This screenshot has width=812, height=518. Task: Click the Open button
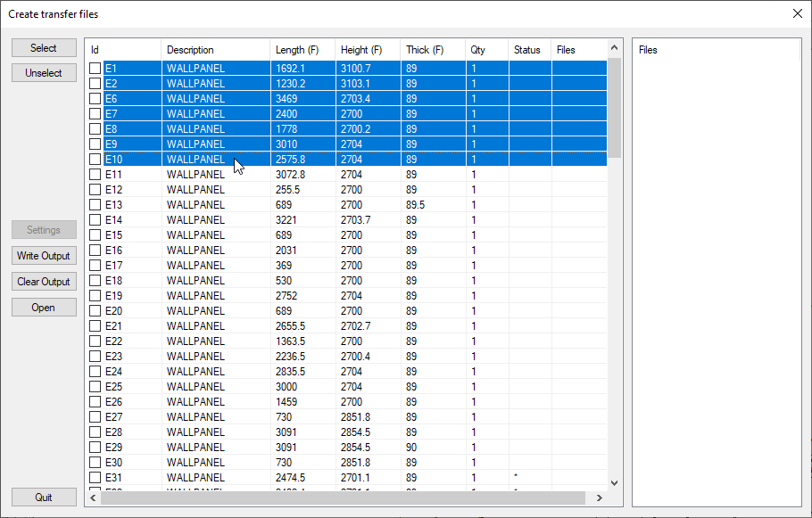click(x=44, y=308)
